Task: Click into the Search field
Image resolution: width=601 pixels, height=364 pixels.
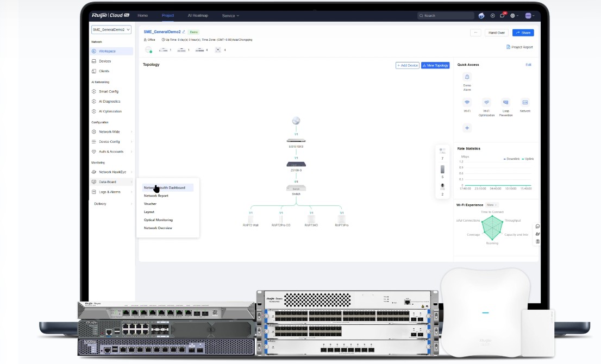Action: (446, 16)
